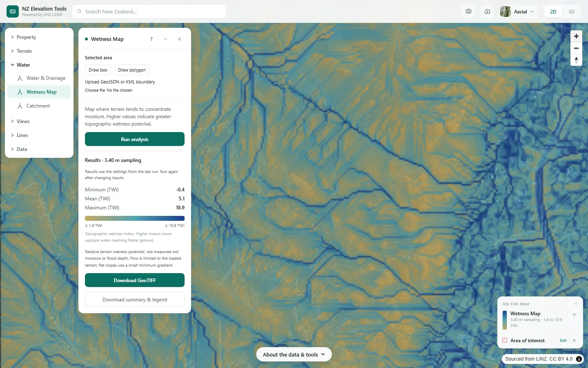
Task: Click Edit next to Area of interest
Action: pos(563,341)
